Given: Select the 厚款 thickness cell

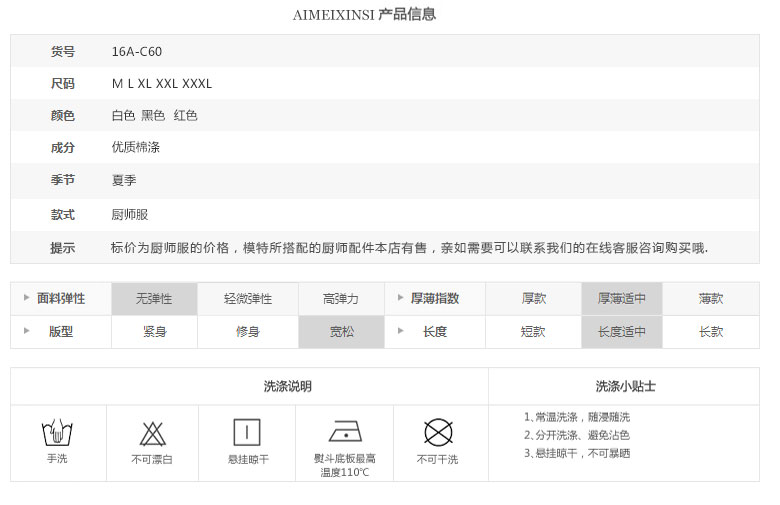Looking at the screenshot, I should 533,299.
